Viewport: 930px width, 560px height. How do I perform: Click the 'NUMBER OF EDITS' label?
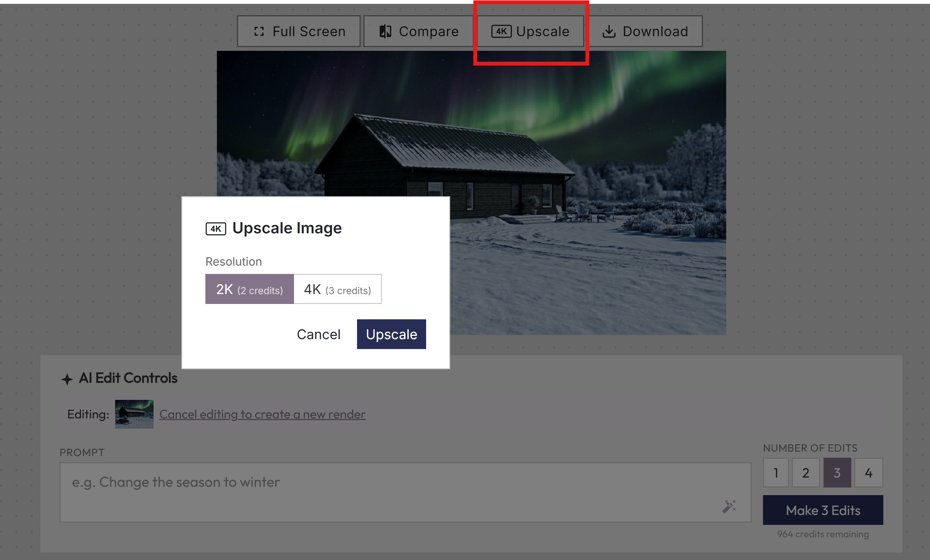pos(810,448)
